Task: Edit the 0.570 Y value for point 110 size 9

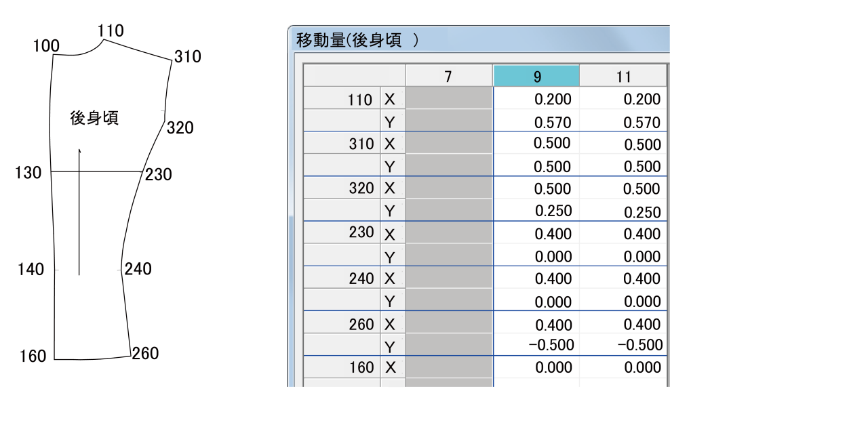Action: click(536, 122)
